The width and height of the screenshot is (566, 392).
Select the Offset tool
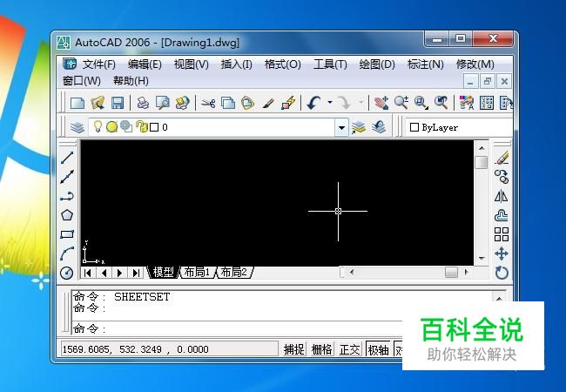(502, 215)
